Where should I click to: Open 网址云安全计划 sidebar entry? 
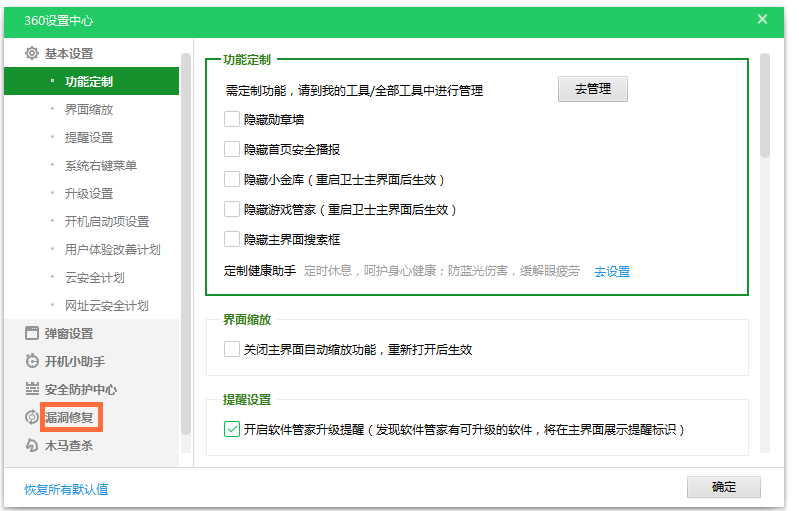point(106,306)
